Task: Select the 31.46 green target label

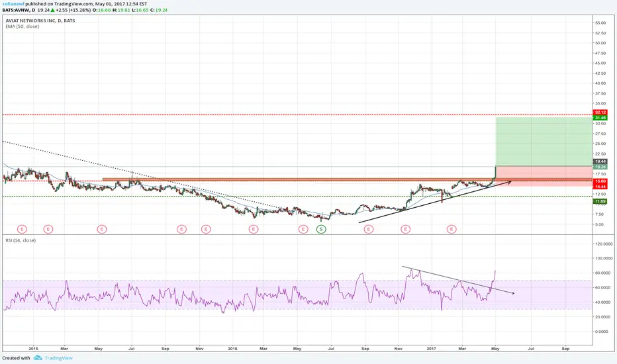Action: (600, 118)
